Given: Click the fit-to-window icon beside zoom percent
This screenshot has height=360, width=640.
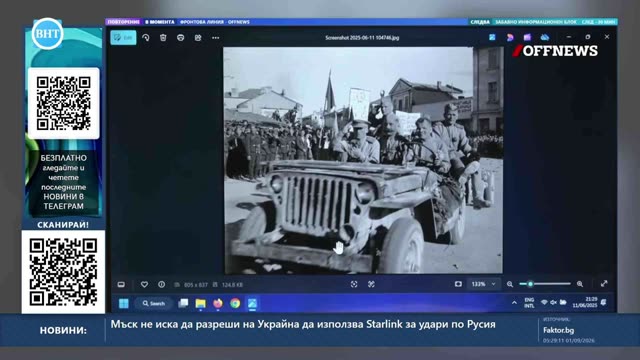Looking at the screenshot, I should point(458,284).
